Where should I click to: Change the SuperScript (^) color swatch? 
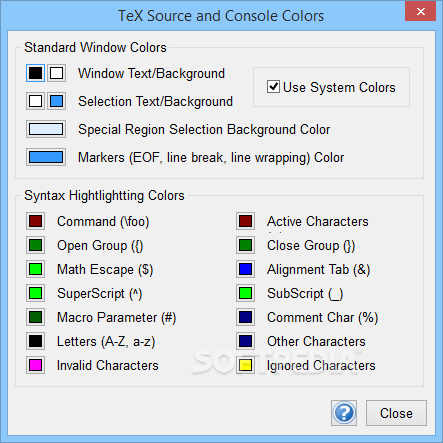coord(35,293)
